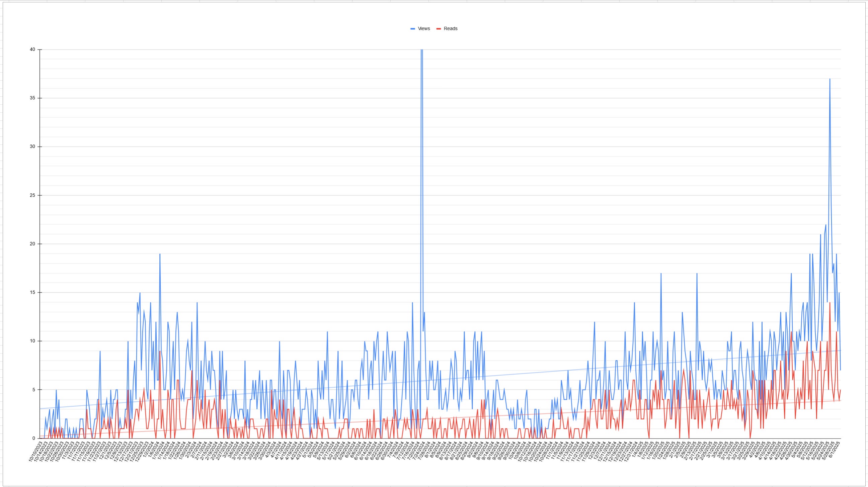The height and width of the screenshot is (487, 868).
Task: Click the left start of the blue Views trendline
Action: (x=41, y=408)
